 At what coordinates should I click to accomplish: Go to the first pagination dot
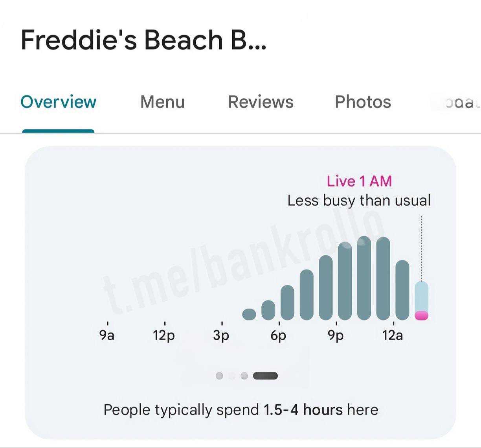tap(219, 376)
